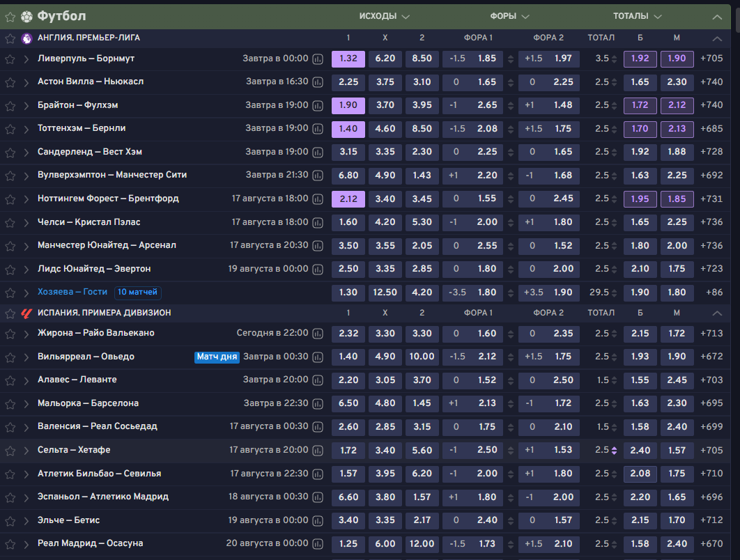Open statistics icon for Мальорка – Барселона
This screenshot has width=740, height=560.
[318, 404]
